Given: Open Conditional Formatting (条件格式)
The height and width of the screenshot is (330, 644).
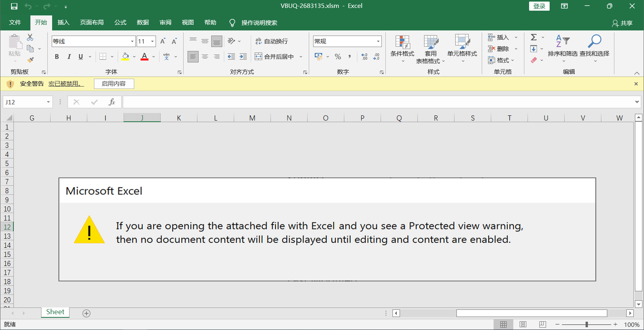Looking at the screenshot, I should pyautogui.click(x=402, y=48).
